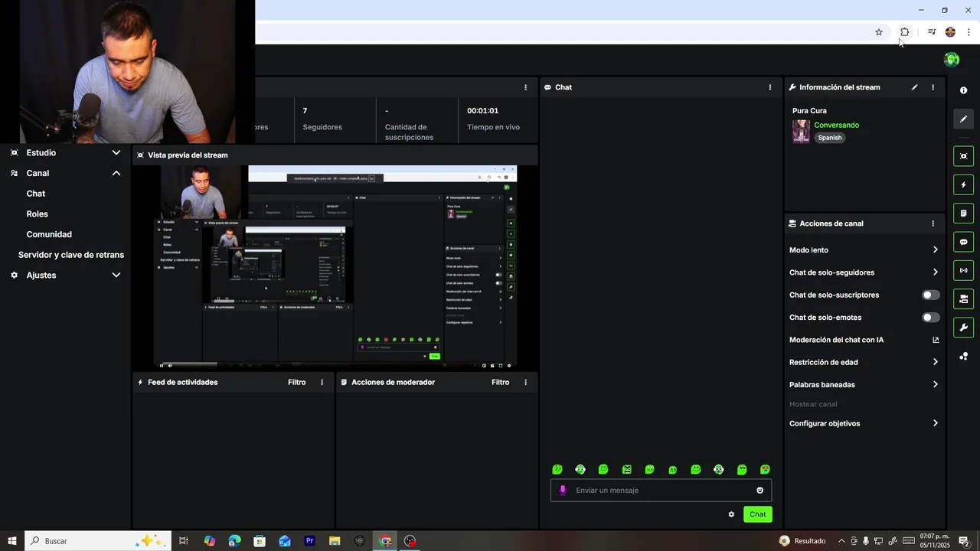The image size is (980, 551).
Task: Open external Moderación del chat con IA link icon
Action: click(936, 340)
